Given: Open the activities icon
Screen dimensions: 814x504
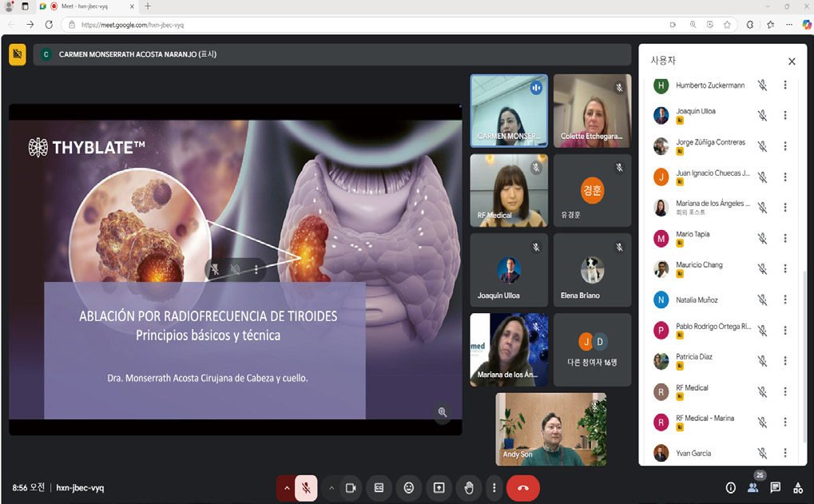Looking at the screenshot, I should tap(798, 487).
